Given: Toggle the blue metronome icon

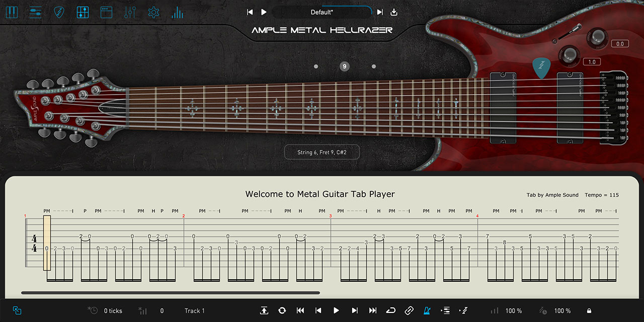Looking at the screenshot, I should (427, 311).
